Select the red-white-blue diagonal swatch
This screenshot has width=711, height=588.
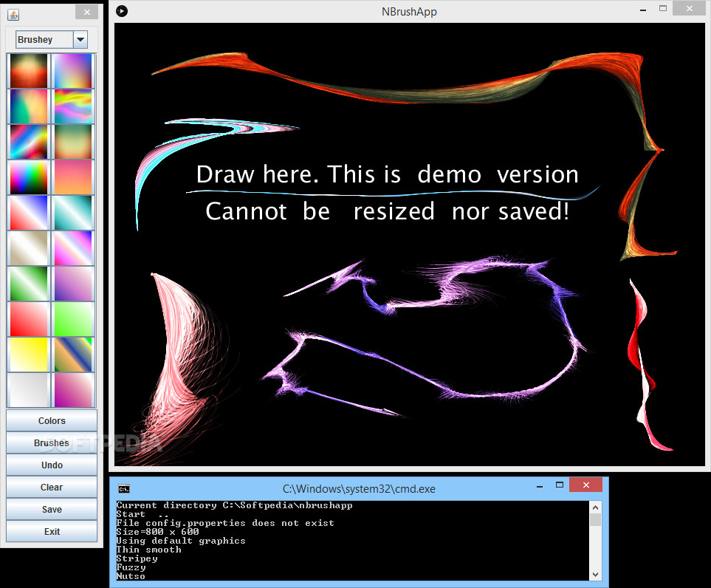pos(29,212)
